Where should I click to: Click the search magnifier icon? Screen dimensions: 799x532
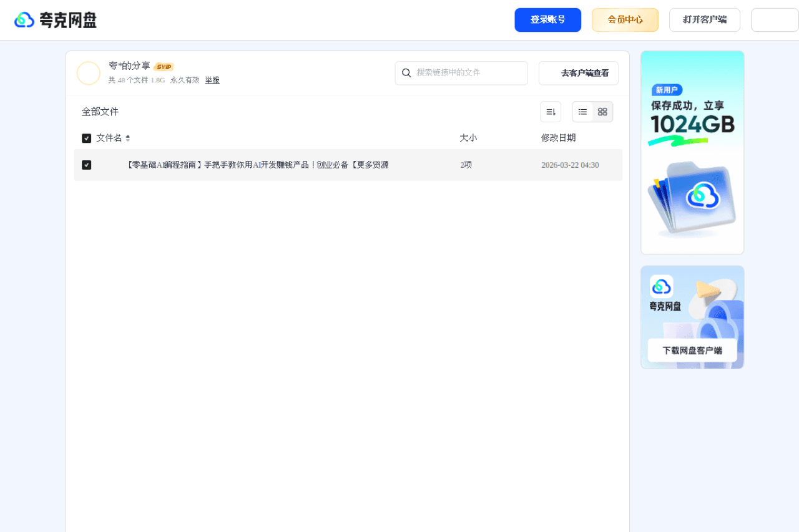pyautogui.click(x=406, y=73)
